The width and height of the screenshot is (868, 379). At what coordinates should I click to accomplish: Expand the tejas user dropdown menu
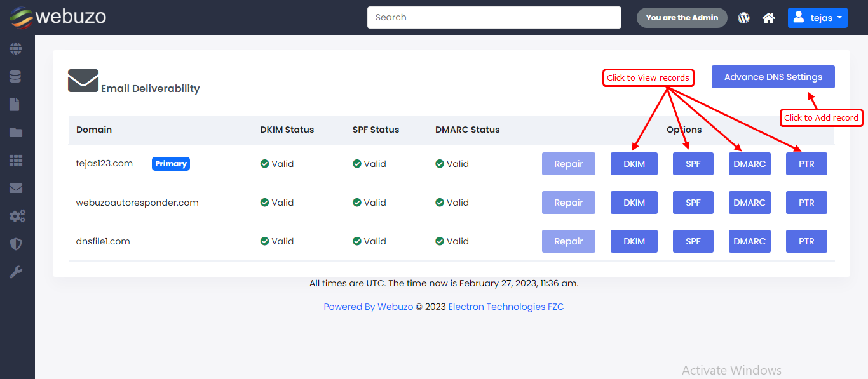(x=817, y=18)
